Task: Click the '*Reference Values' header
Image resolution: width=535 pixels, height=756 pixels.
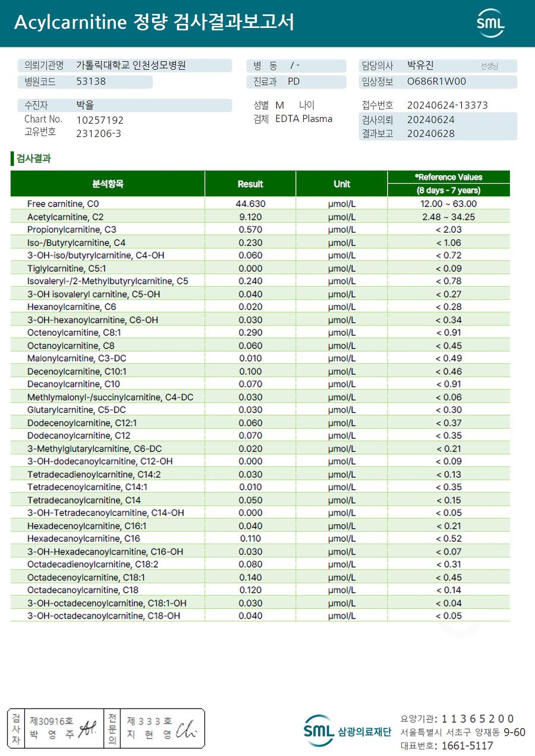Action: point(449,177)
